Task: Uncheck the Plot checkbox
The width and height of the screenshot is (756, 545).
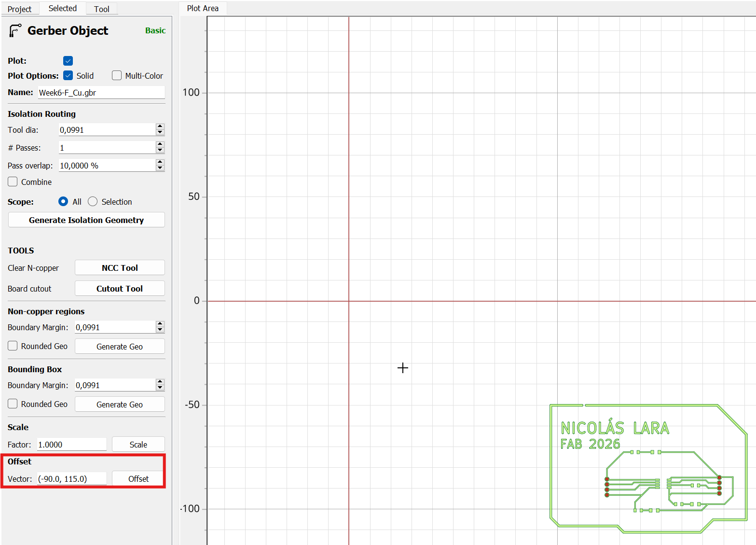Action: click(68, 61)
